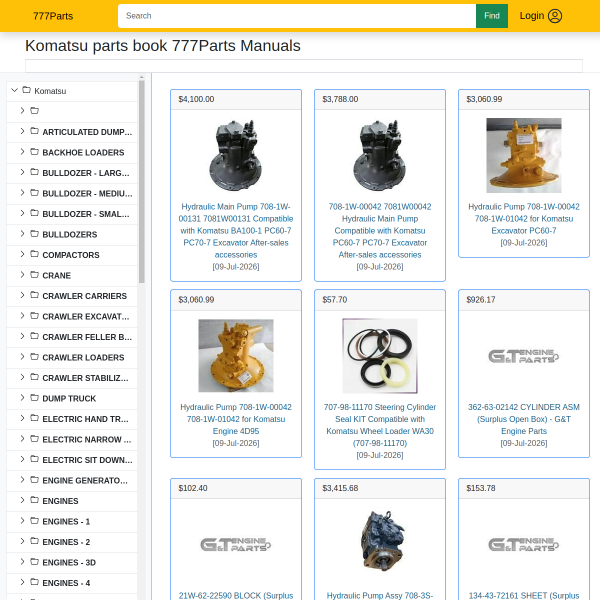Image resolution: width=600 pixels, height=600 pixels.
Task: Expand the BULLDOZER - LARG chevron
Action: point(22,172)
